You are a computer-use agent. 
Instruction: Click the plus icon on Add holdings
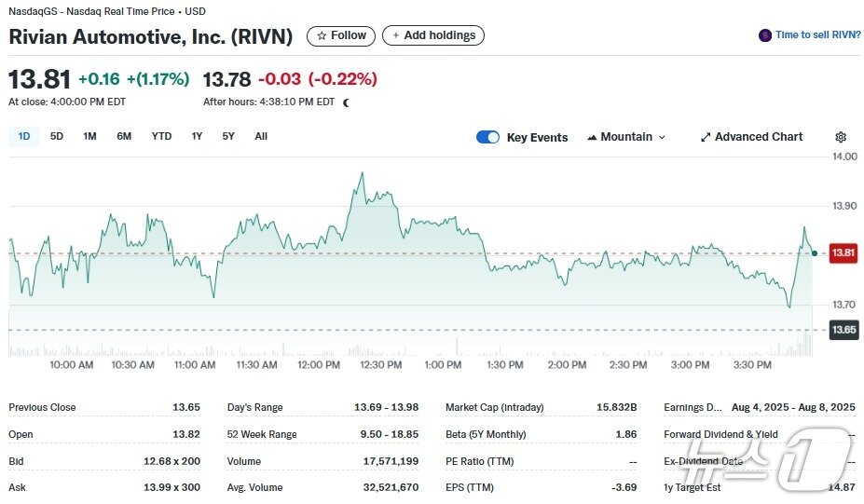395,35
